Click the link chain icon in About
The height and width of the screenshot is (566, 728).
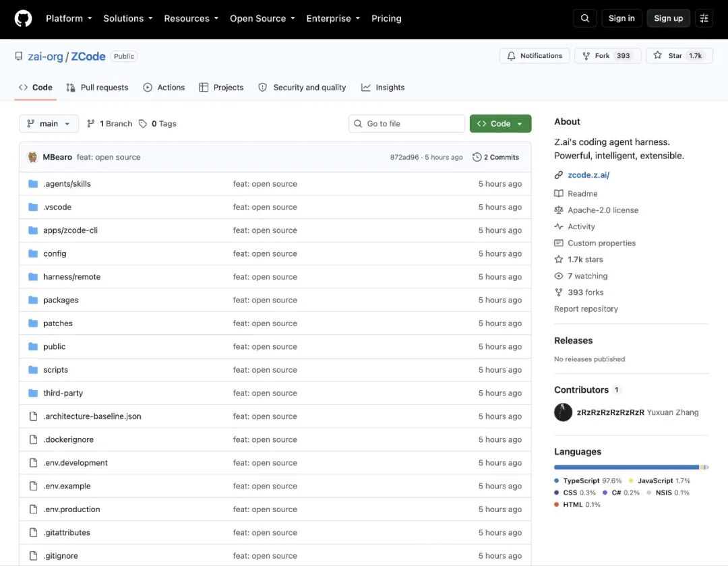559,175
